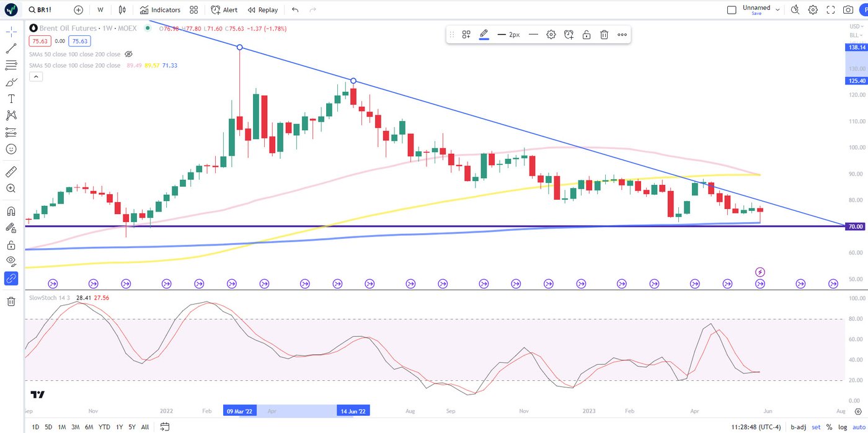Unhide the hidden SMAs indicator eye icon
The image size is (868, 433).
(x=129, y=54)
